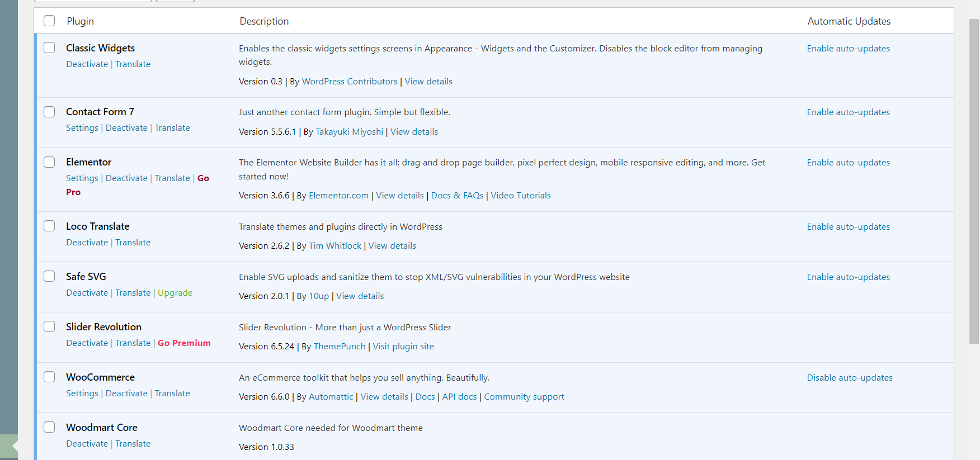Open Contact Form 7 Settings
980x460 pixels.
point(82,128)
